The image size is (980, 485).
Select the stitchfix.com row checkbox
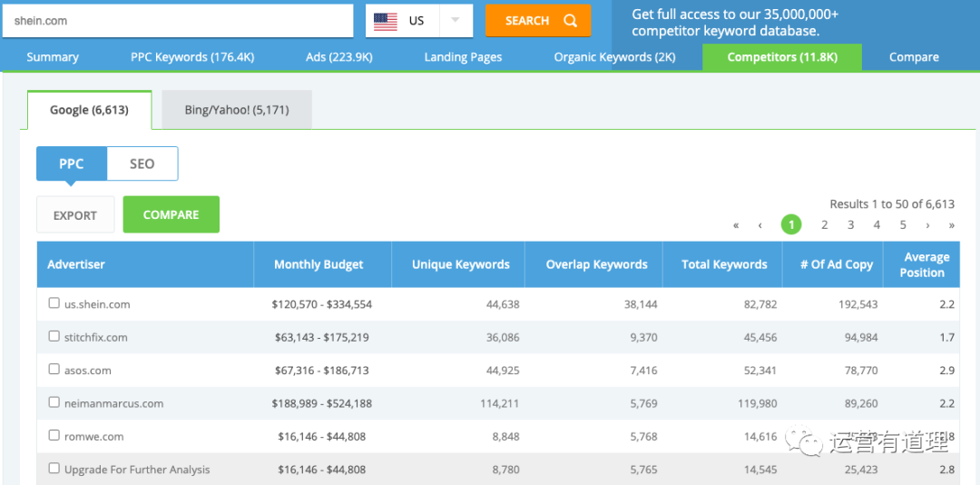click(54, 336)
